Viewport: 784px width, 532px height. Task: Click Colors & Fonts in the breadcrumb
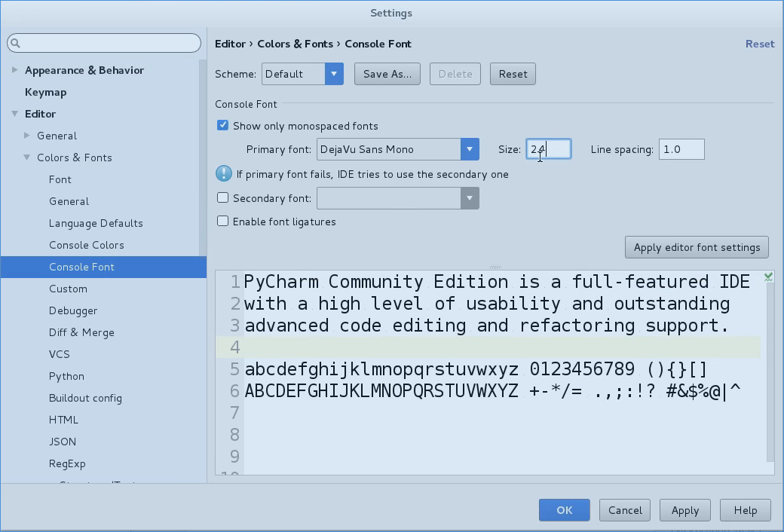tap(295, 44)
